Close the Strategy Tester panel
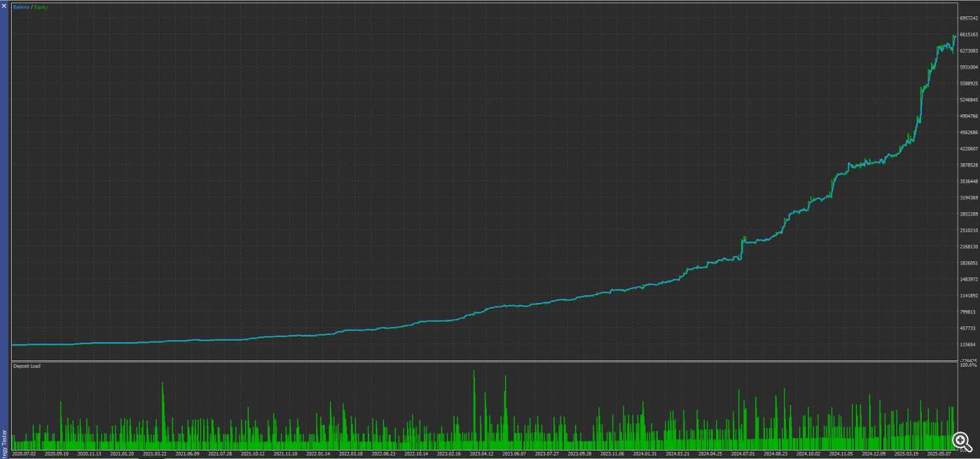 pyautogui.click(x=4, y=5)
